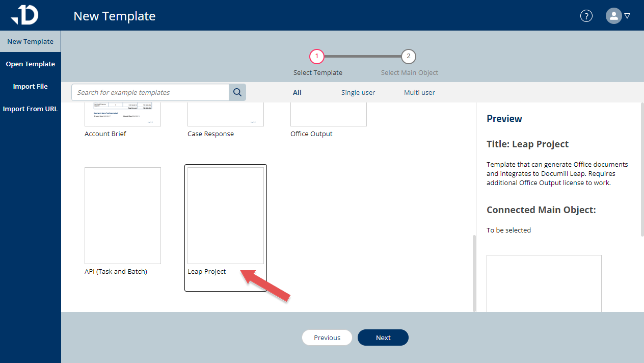The height and width of the screenshot is (363, 644).
Task: Click the Previous button
Action: pyautogui.click(x=327, y=338)
